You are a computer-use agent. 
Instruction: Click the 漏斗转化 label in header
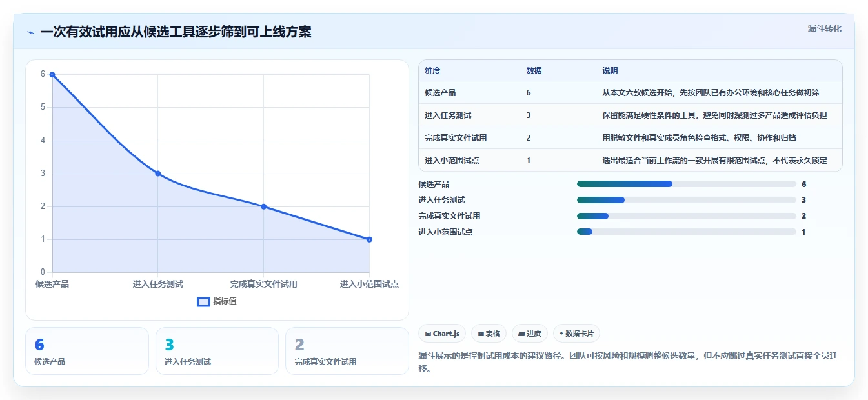(x=825, y=28)
